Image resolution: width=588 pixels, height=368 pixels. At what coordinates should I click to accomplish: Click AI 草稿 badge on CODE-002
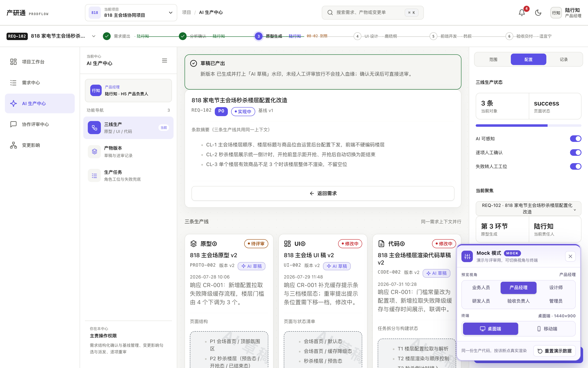[x=436, y=273]
